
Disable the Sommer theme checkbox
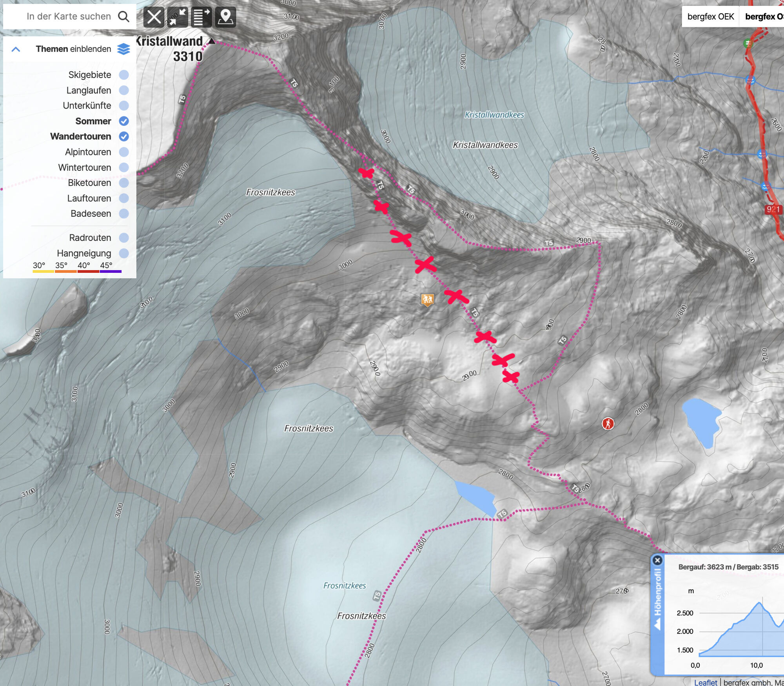coord(123,121)
